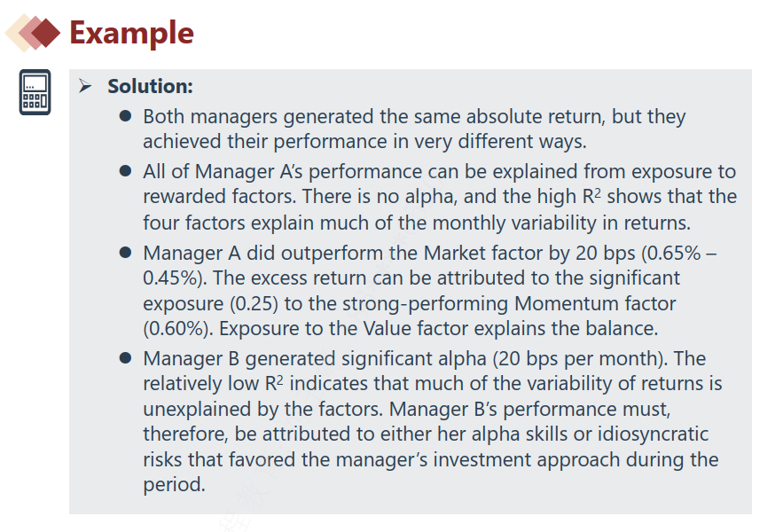
Task: Click the bullet dot before "Both managers generated"
Action: point(126,116)
